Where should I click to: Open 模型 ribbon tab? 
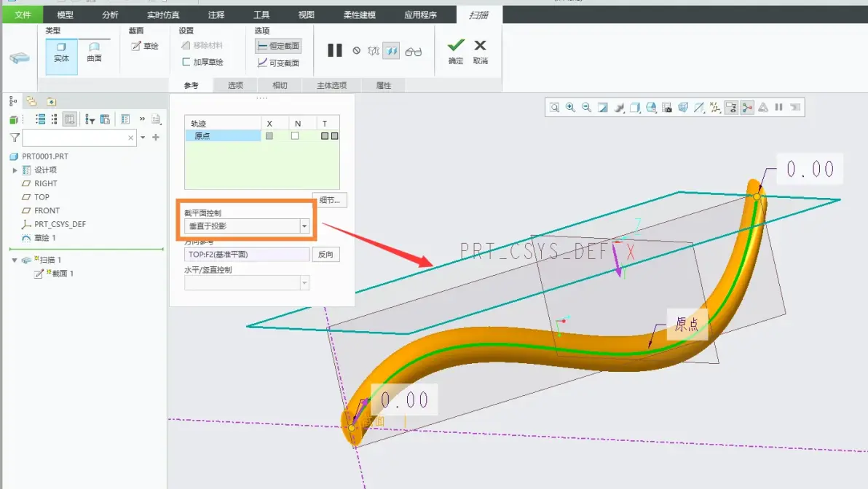coord(65,15)
